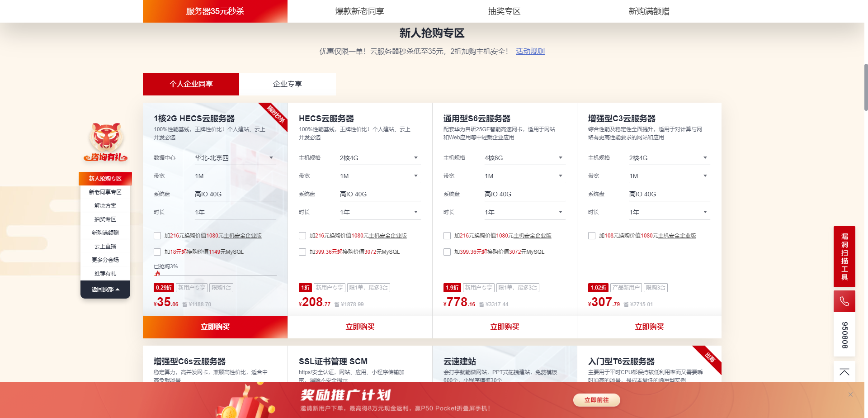868x418 pixels.
Task: Open HECS bandwidth 1M dropdown
Action: click(x=380, y=176)
